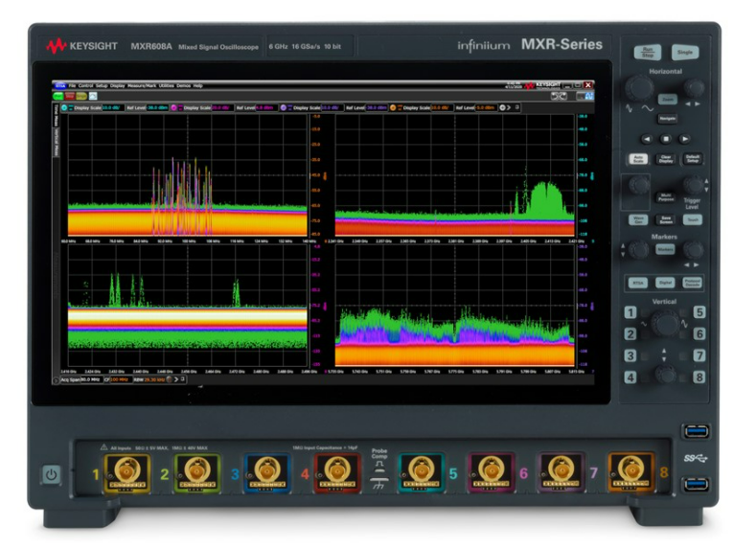Click the Horizontal position knob
Viewport: 756px width, 549px height.
point(694,88)
